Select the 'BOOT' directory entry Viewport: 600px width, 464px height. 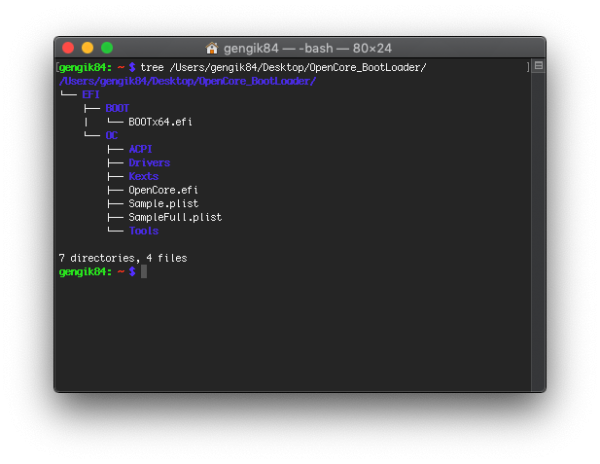(x=117, y=108)
